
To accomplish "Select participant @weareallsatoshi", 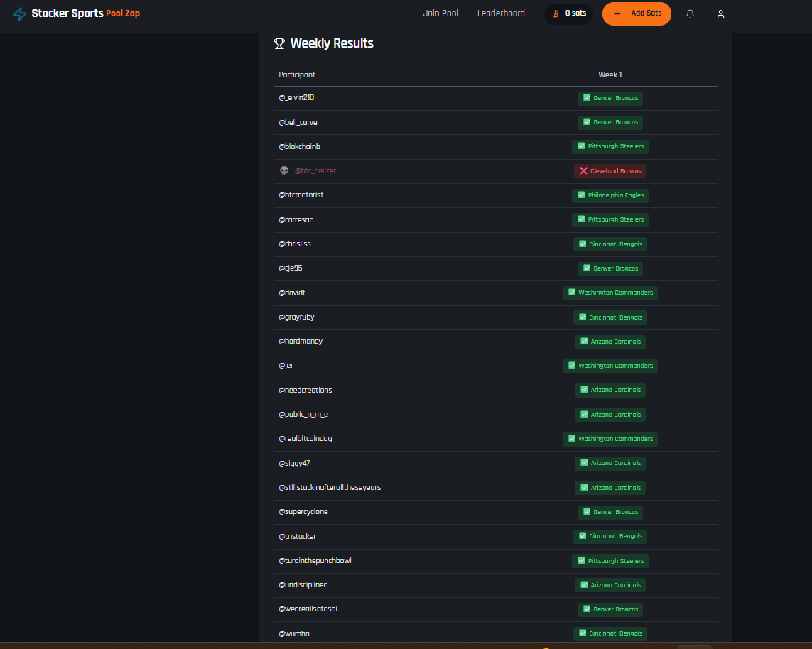I will point(308,609).
